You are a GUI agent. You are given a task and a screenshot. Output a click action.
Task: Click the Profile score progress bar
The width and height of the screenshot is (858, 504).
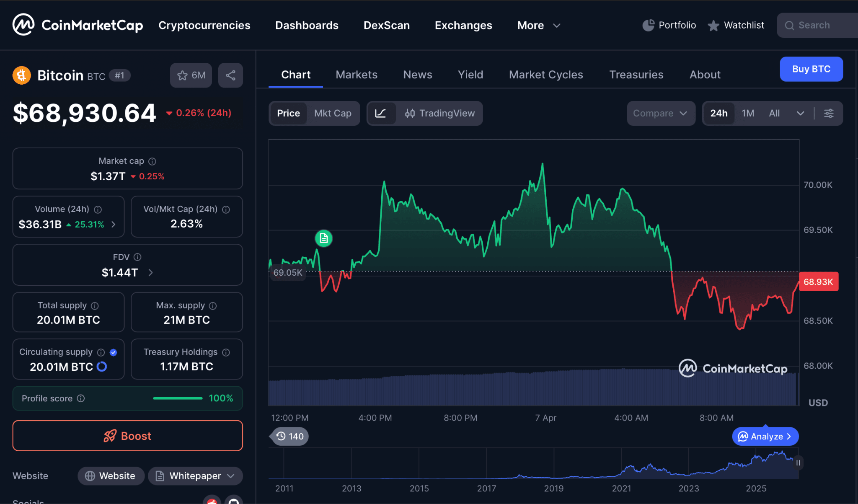177,398
